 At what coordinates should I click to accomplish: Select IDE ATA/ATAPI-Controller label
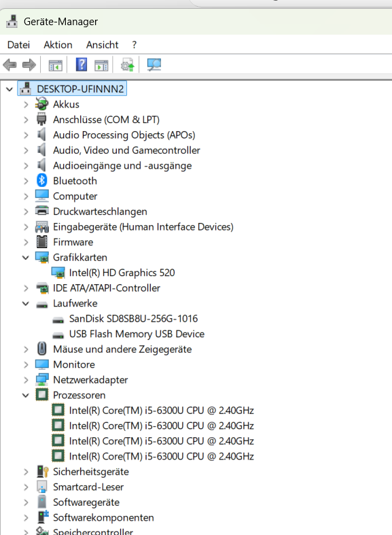click(x=107, y=288)
